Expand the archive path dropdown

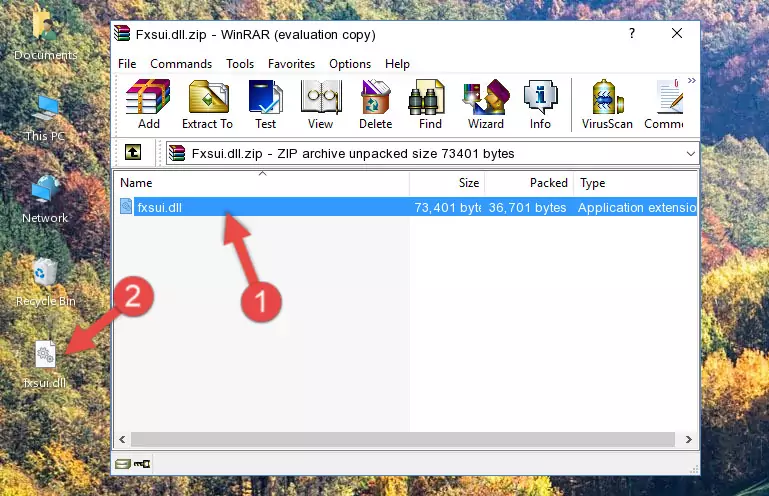coord(690,154)
